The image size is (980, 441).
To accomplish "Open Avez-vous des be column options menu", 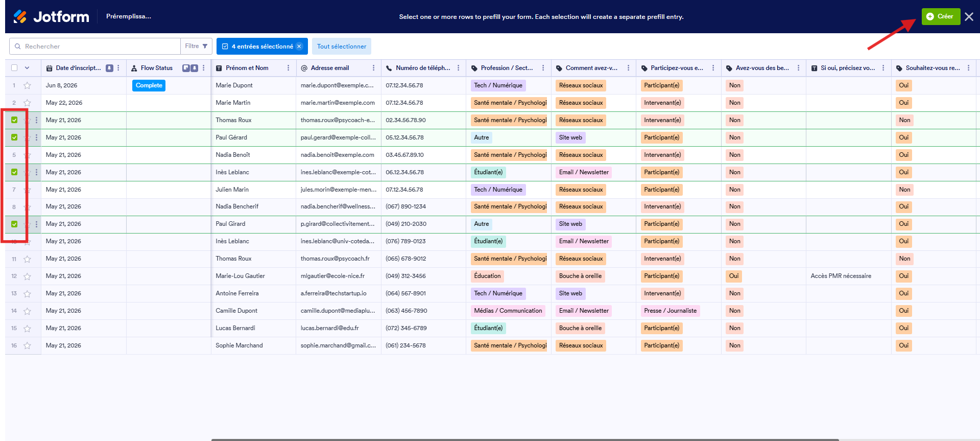I will click(798, 68).
